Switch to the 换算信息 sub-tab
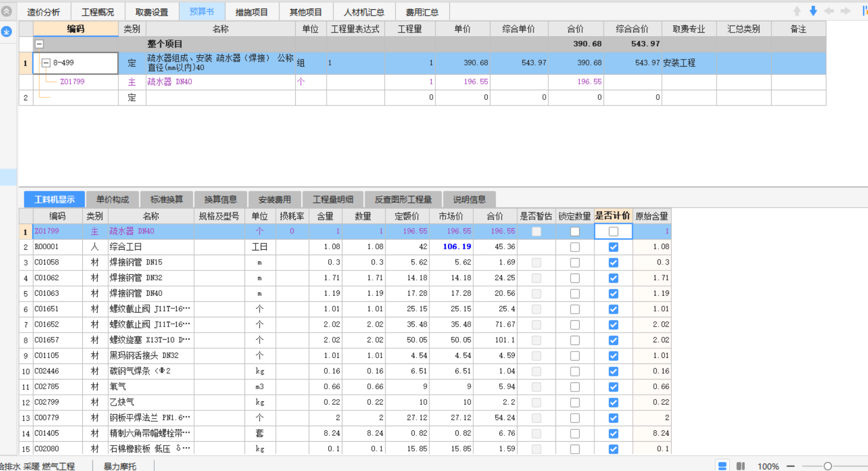868x471 pixels. (x=221, y=200)
